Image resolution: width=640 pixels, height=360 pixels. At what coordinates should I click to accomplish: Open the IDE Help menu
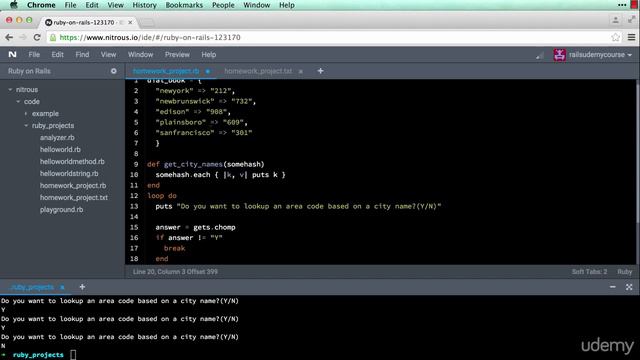[x=209, y=55]
